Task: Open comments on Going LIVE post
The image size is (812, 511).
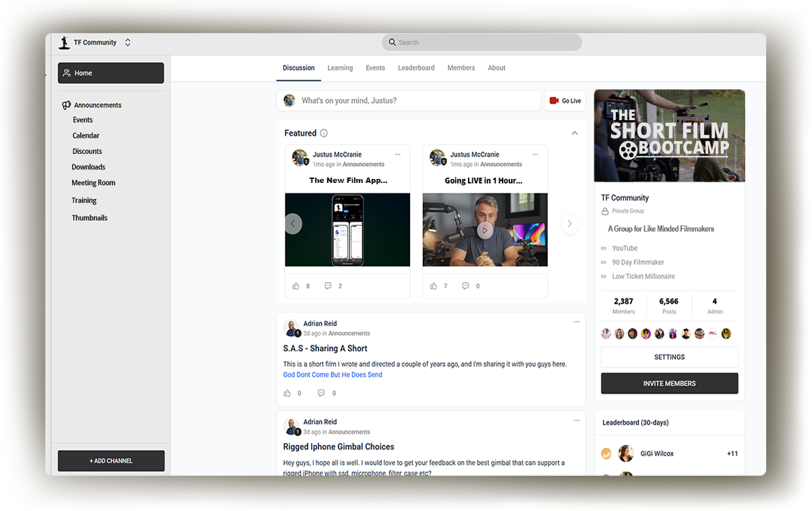Action: 465,286
